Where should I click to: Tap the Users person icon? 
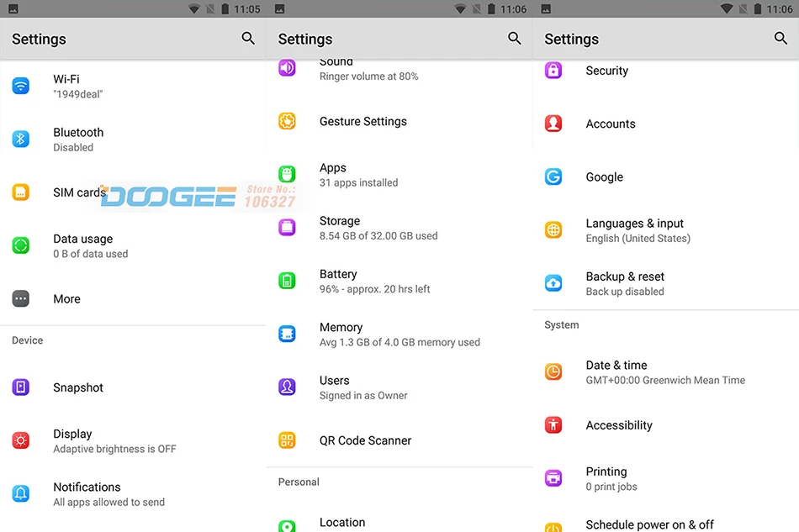click(x=287, y=387)
